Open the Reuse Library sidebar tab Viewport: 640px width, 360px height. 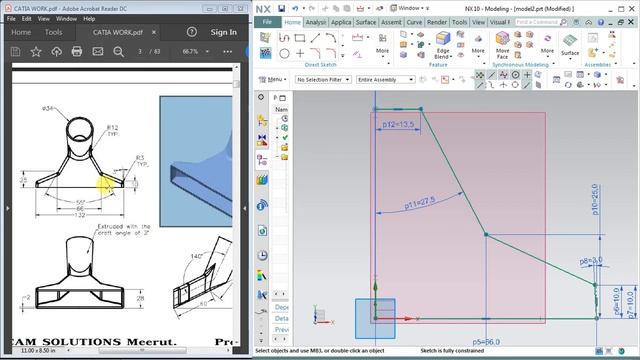[262, 180]
